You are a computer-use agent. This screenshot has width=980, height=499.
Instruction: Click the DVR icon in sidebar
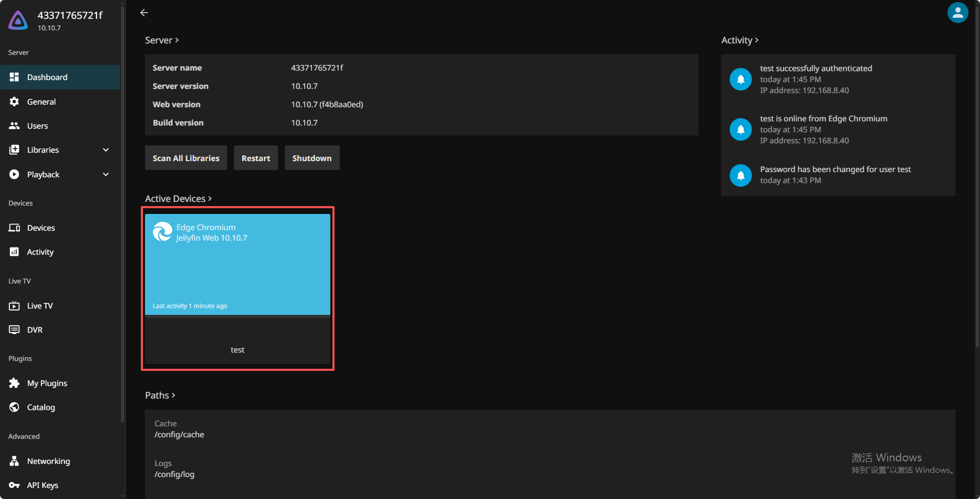14,330
